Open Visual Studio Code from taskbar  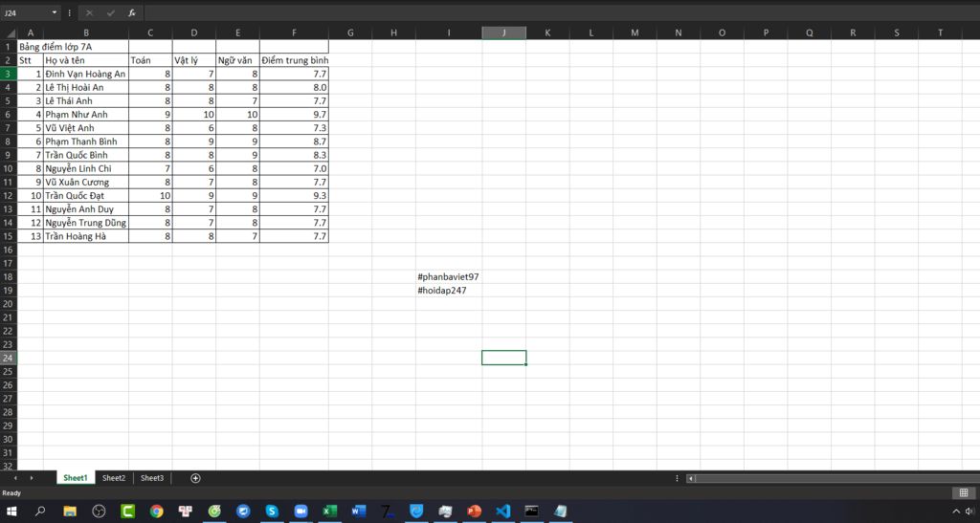point(502,512)
